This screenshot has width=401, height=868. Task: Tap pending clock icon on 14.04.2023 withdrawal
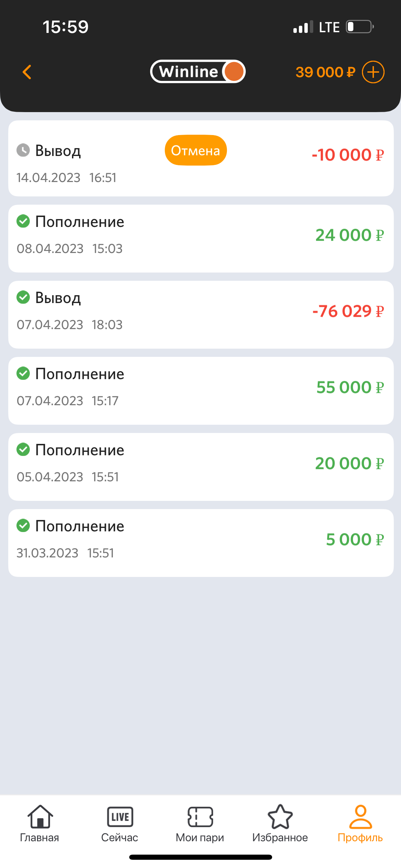click(x=23, y=150)
